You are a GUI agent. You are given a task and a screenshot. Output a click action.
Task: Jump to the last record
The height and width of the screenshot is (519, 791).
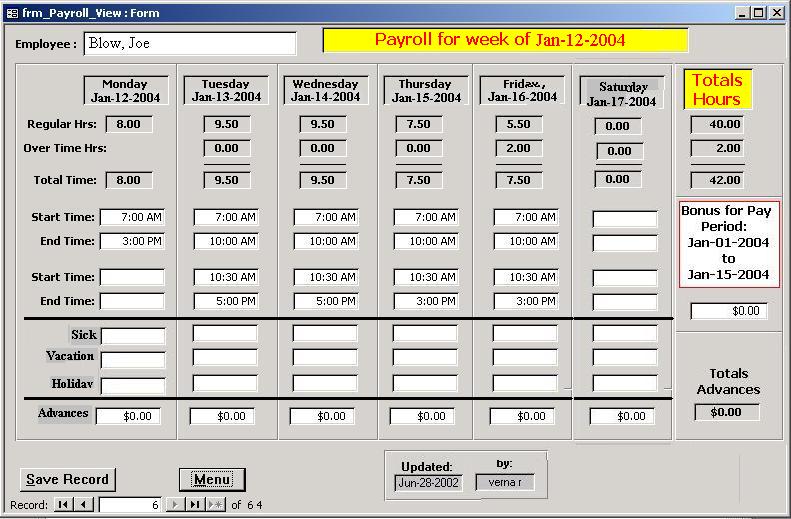[195, 505]
